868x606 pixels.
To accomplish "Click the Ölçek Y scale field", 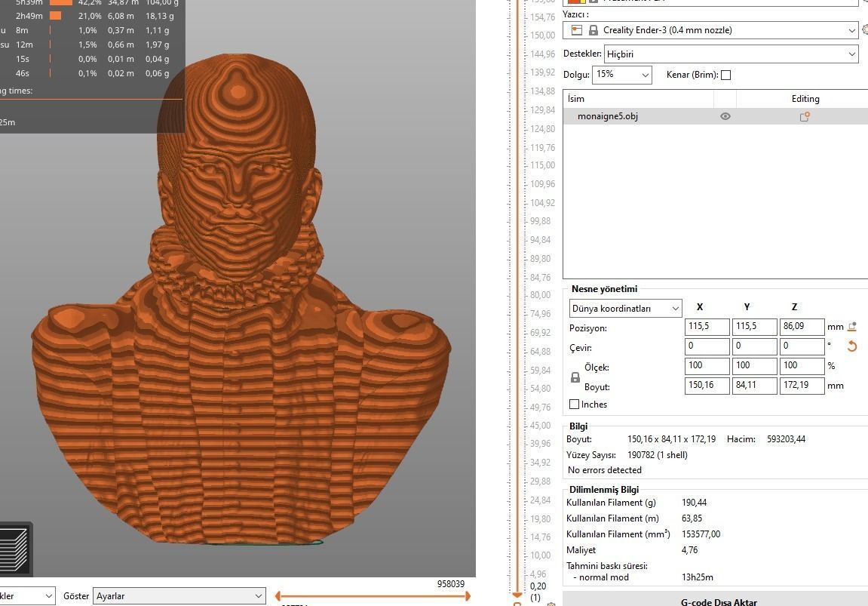I will point(755,365).
